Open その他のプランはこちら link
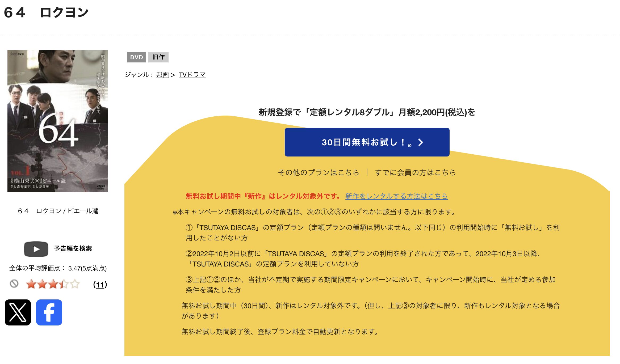620x364 pixels. coord(319,172)
